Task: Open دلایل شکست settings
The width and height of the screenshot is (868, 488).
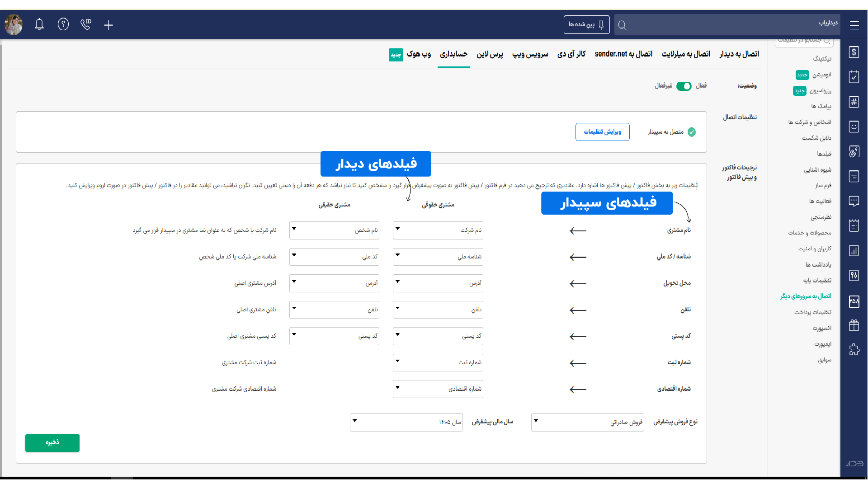Action: 816,138
